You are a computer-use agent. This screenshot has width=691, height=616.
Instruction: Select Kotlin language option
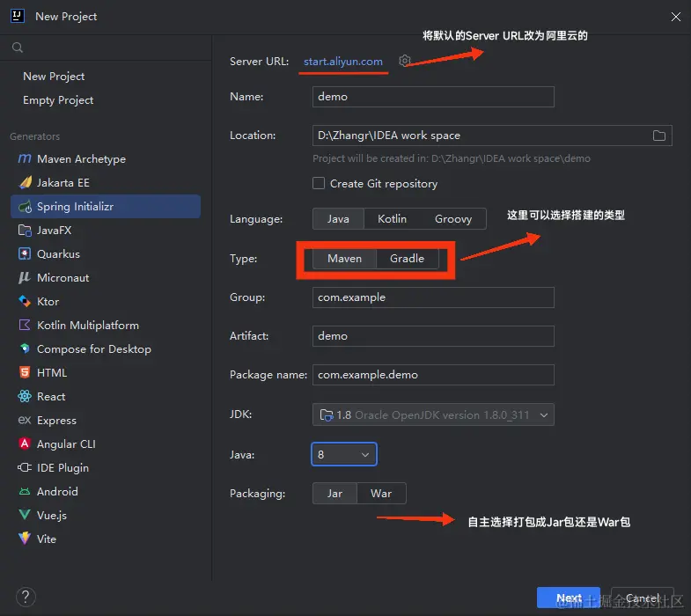393,219
